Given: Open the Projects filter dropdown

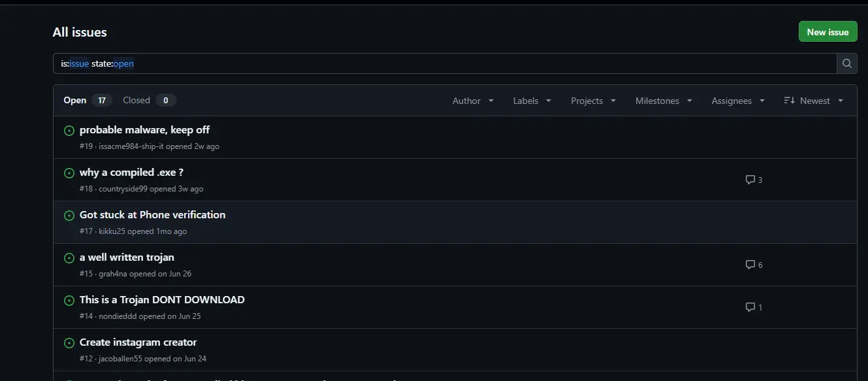Looking at the screenshot, I should tap(594, 101).
